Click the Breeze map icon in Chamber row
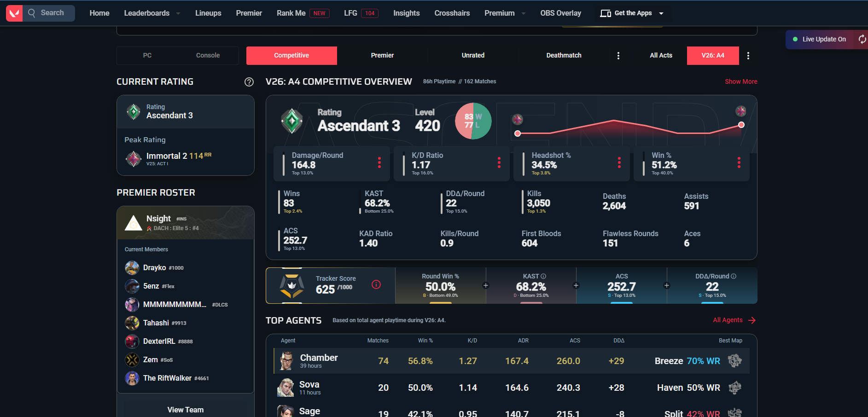Screen dimensions: 868x417 (735, 361)
